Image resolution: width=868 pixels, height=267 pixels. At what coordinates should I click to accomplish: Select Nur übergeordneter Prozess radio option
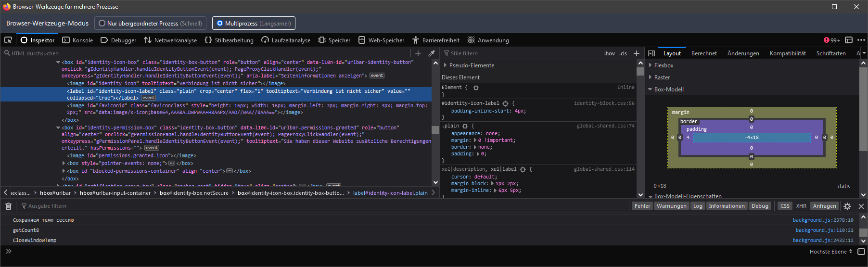[102, 23]
